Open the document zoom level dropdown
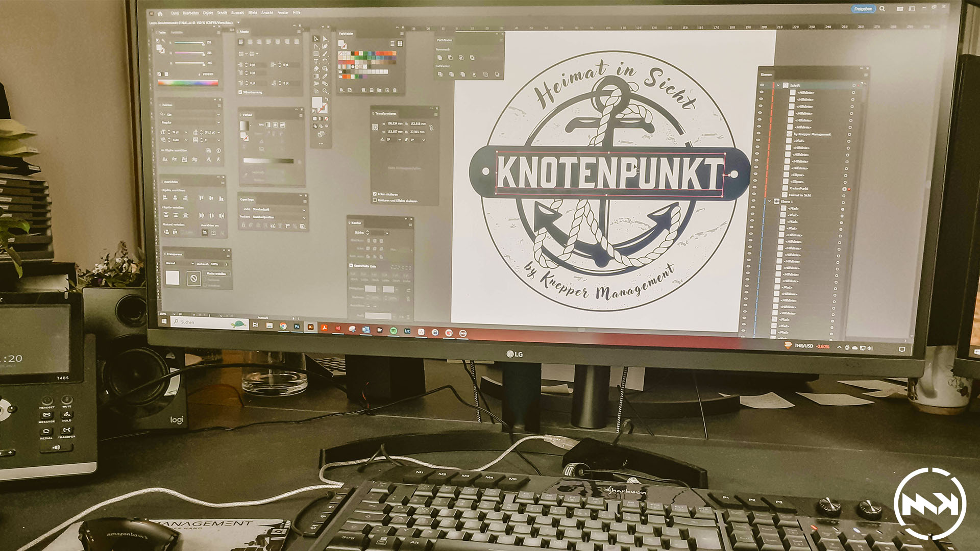980x551 pixels. coord(174,314)
